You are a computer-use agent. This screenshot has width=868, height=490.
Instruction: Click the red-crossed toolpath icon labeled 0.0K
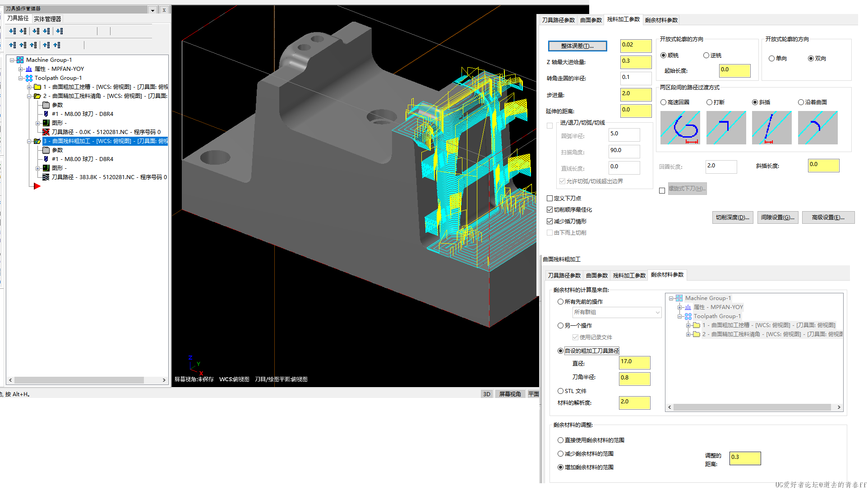(x=46, y=132)
